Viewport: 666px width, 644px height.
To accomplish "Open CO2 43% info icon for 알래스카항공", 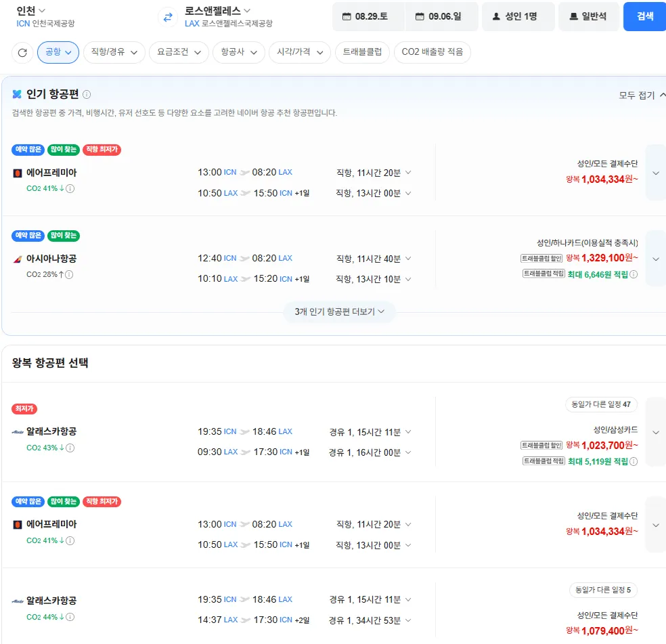I will pos(70,448).
